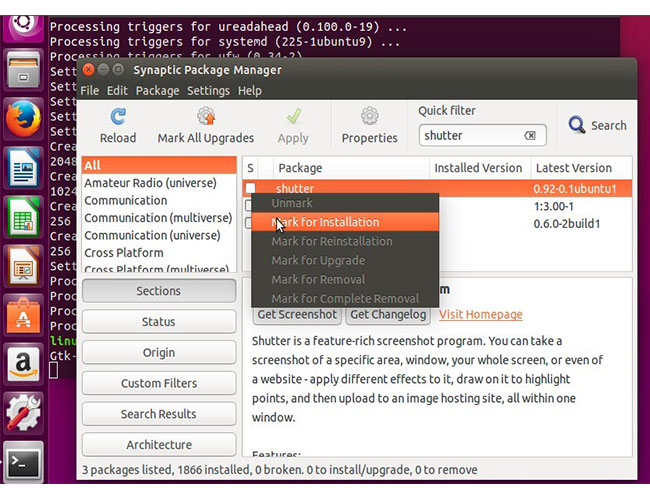Click Get Changelog button
Viewport: 650px width, 500px height.
pos(388,314)
